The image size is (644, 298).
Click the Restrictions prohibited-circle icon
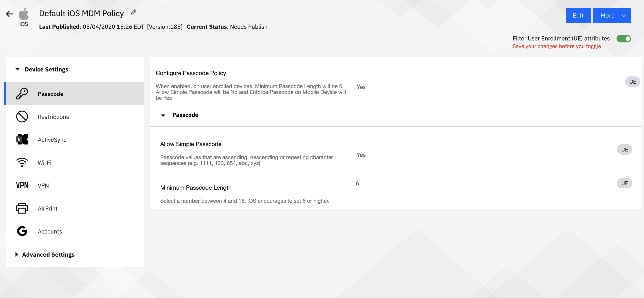pos(22,117)
